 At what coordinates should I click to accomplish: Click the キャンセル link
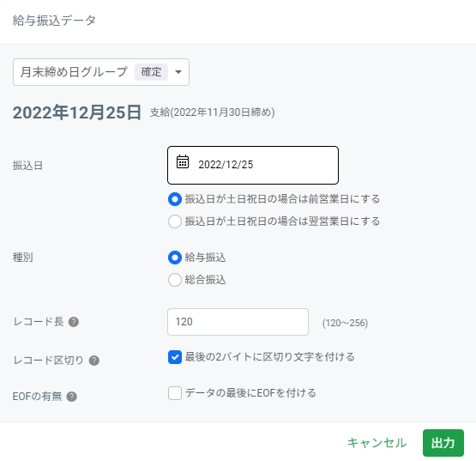pyautogui.click(x=377, y=443)
